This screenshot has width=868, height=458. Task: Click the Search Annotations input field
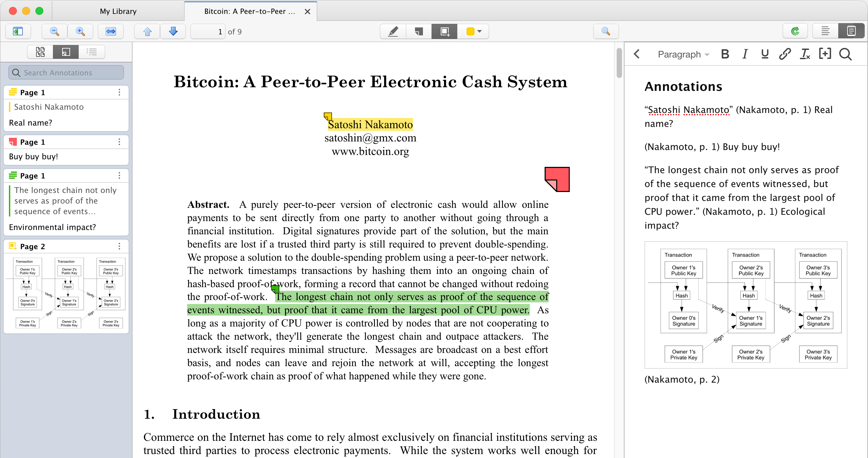pos(66,72)
